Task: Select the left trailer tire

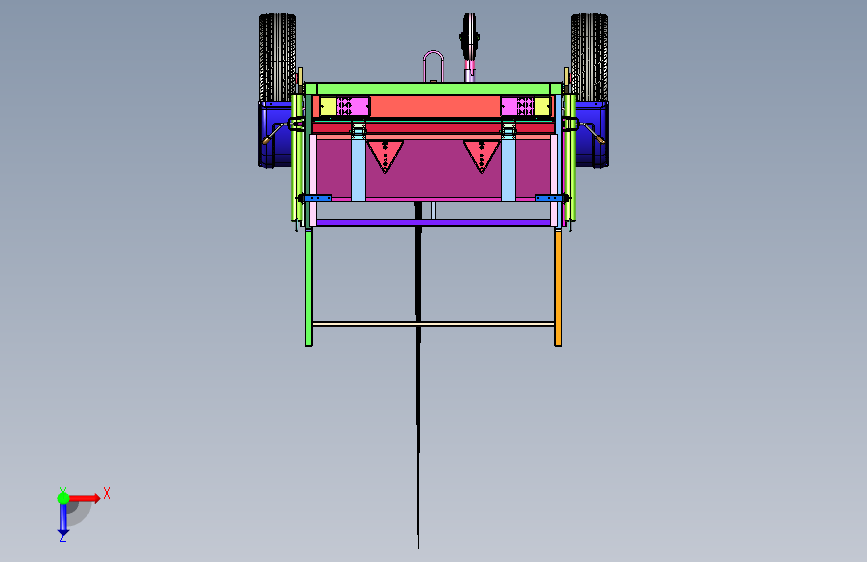Action: pyautogui.click(x=277, y=57)
